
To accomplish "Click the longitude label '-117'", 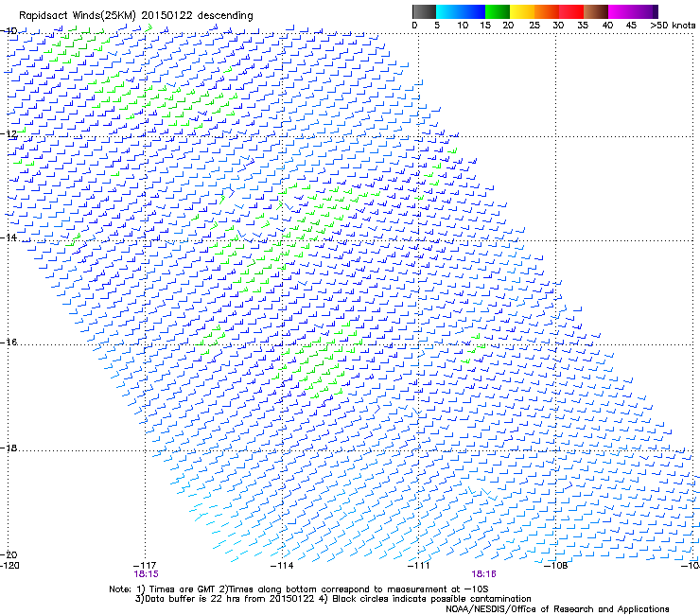I will point(145,566).
